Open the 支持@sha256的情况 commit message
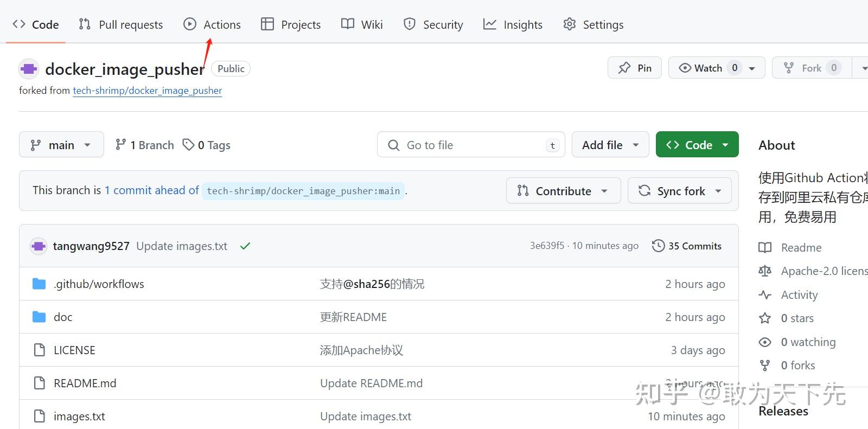This screenshot has height=429, width=868. coord(372,284)
